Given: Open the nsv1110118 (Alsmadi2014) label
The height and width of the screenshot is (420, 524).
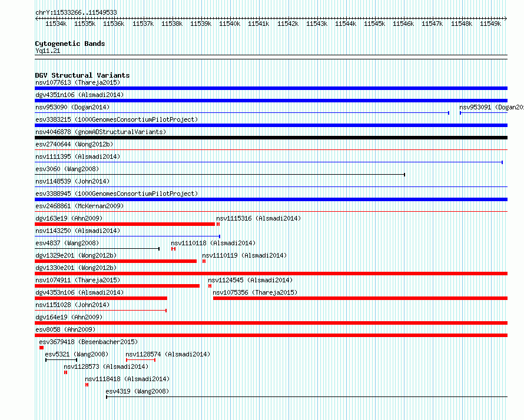Looking at the screenshot, I should [x=213, y=243].
